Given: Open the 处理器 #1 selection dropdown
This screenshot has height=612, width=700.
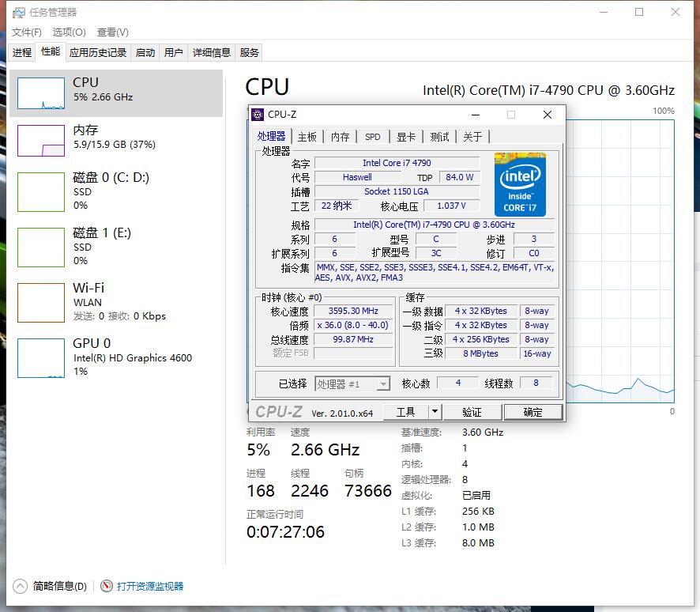Looking at the screenshot, I should click(352, 383).
